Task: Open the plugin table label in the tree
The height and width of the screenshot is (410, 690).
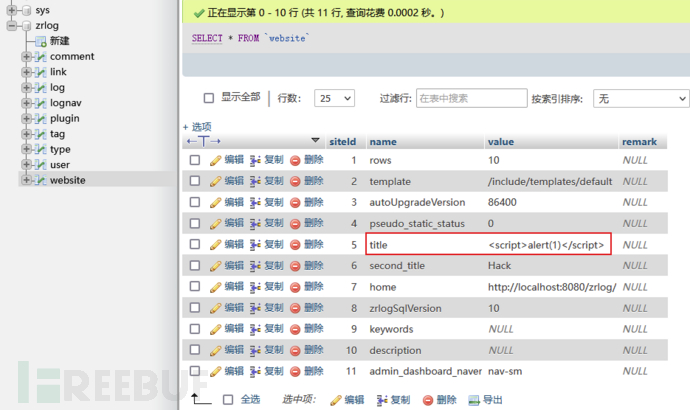Action: pos(65,119)
